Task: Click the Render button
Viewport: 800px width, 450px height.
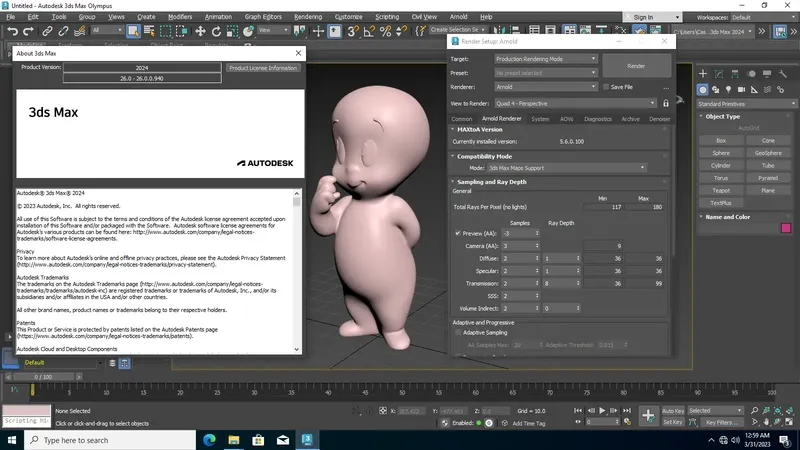Action: 635,65
